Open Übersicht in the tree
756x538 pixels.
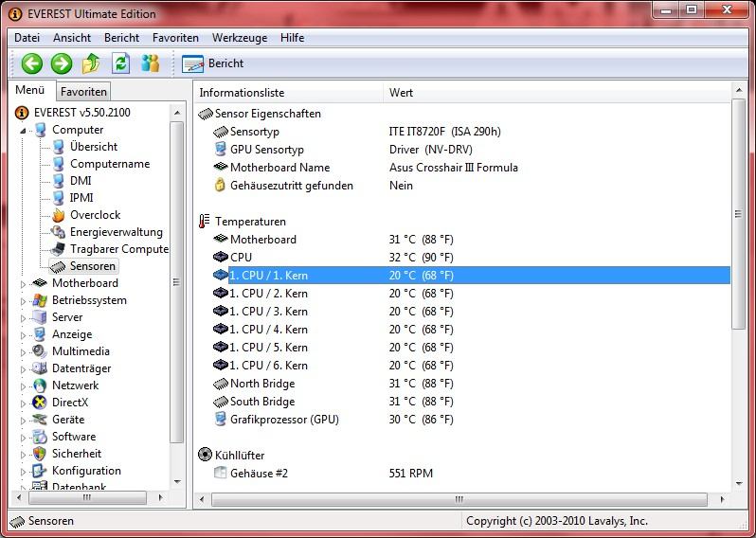point(94,147)
